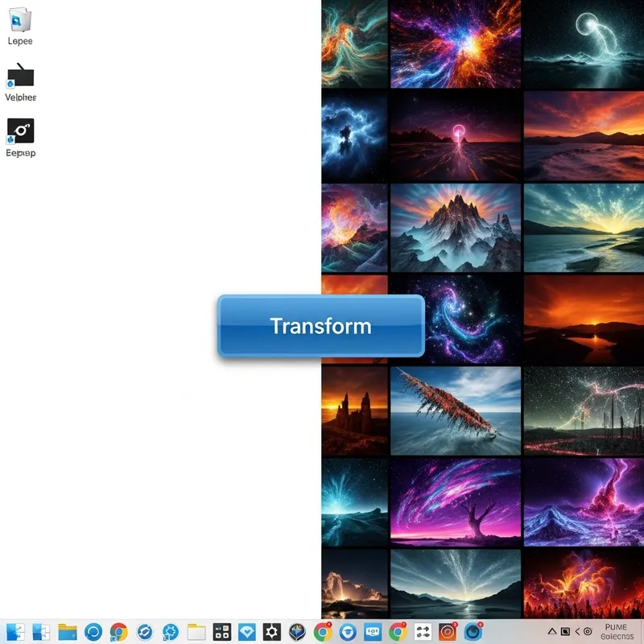The width and height of the screenshot is (644, 644).
Task: Open the file manager folder on the taskbar
Action: click(x=66, y=632)
